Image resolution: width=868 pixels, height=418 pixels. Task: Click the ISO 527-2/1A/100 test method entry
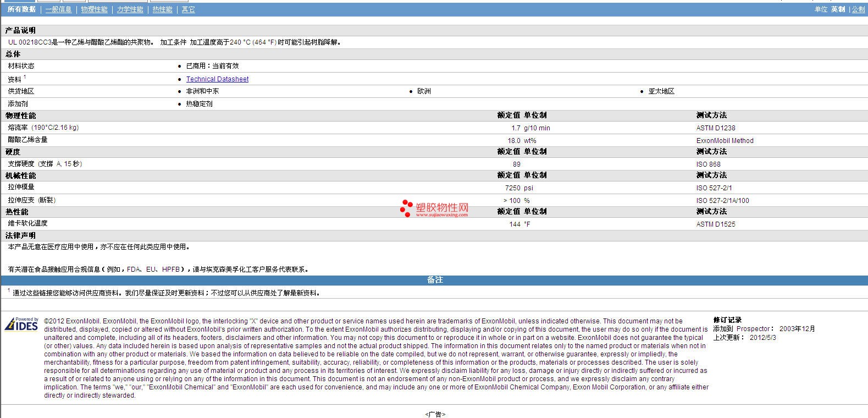[722, 201]
